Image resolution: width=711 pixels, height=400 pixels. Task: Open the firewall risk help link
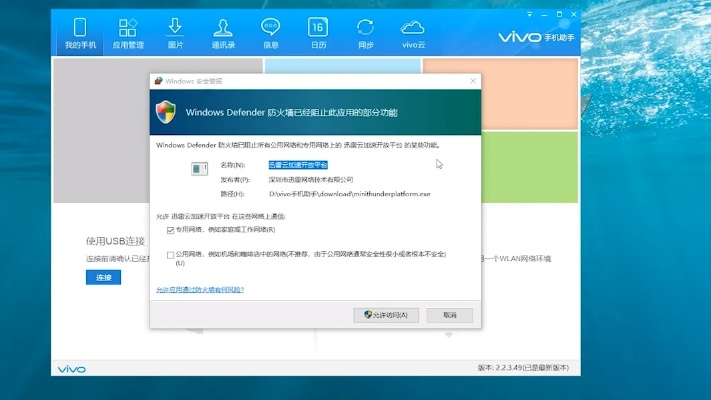coord(200,289)
